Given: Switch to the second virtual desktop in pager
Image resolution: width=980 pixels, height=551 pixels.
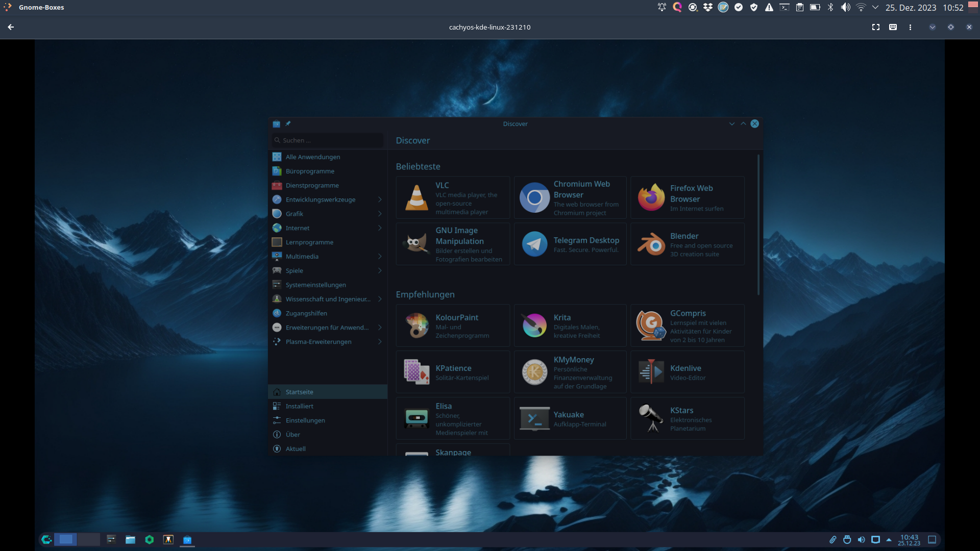Looking at the screenshot, I should click(88, 539).
